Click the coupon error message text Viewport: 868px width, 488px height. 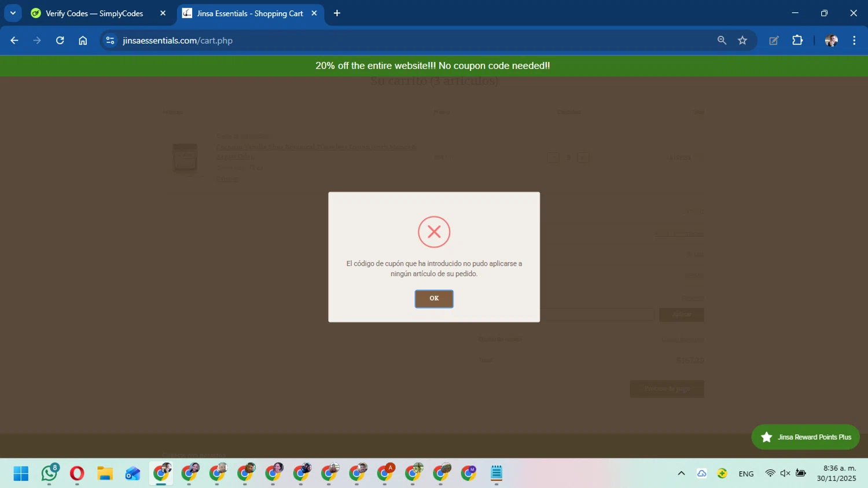coord(434,269)
